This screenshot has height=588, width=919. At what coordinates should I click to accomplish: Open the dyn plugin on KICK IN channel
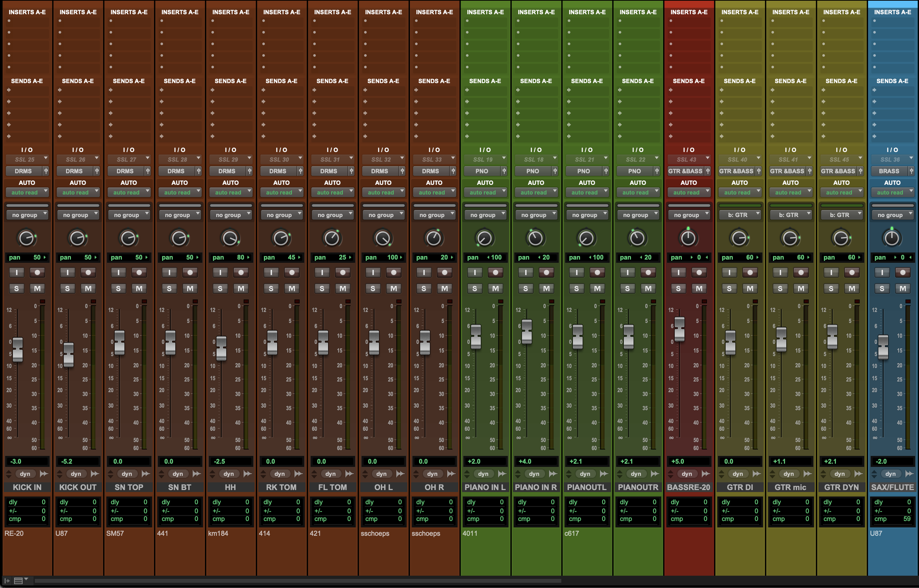pyautogui.click(x=25, y=474)
